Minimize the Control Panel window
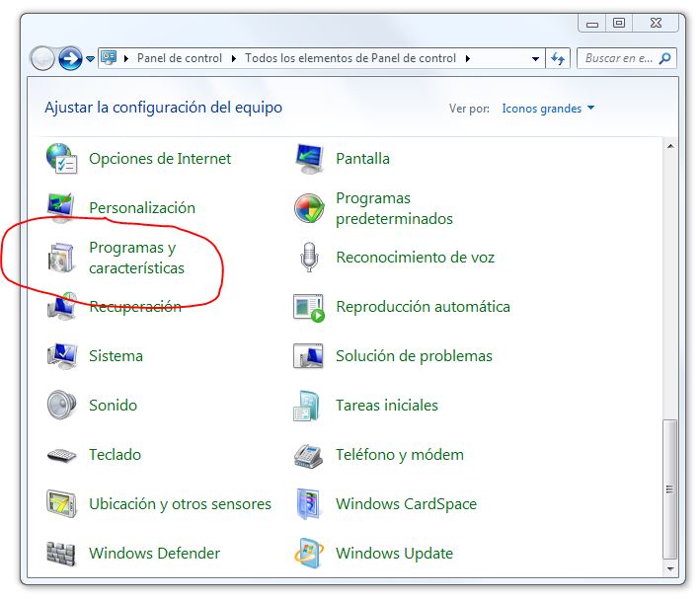The image size is (700, 599). (x=592, y=24)
